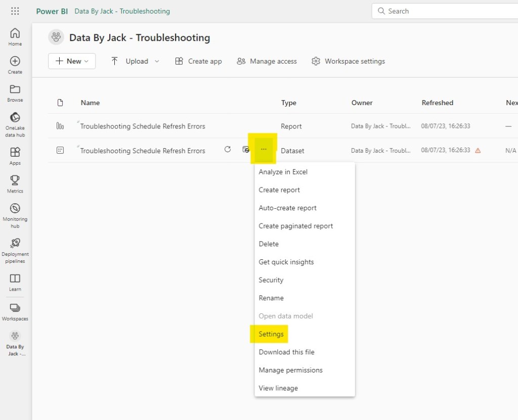Click the Manage access button
Screen dimensions: 518x420
pyautogui.click(x=267, y=61)
